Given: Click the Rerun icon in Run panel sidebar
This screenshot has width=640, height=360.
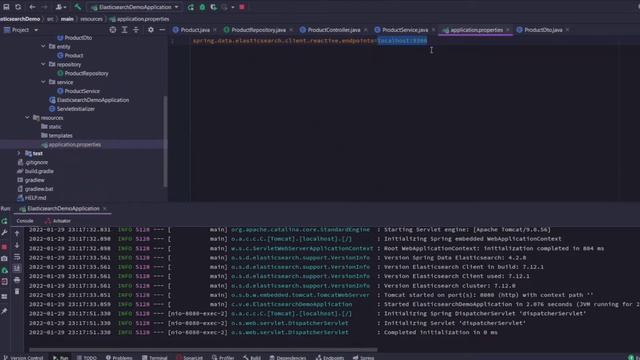Looking at the screenshot, I should point(4,221).
